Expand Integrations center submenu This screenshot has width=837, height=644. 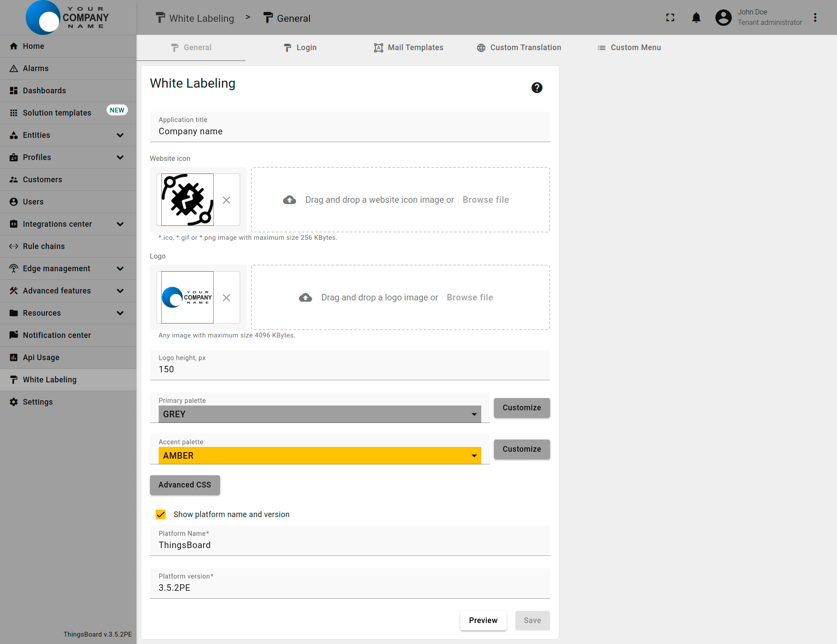(120, 224)
